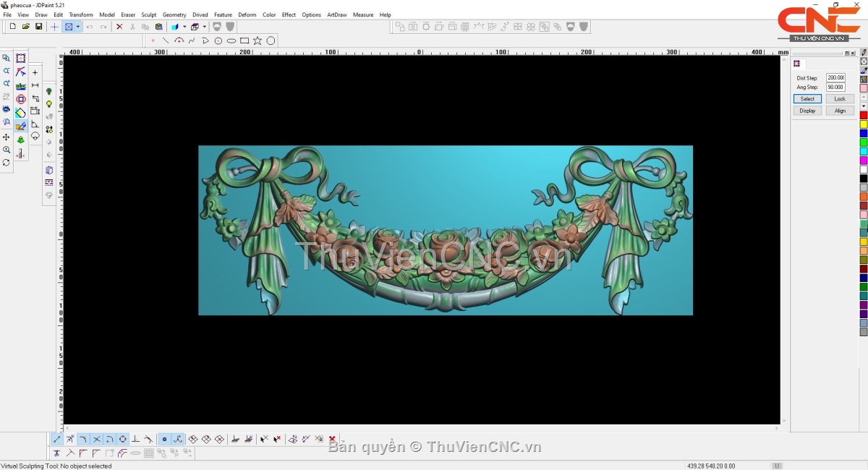868x470 pixels.
Task: Click the rotate view refresh icon
Action: (7, 163)
